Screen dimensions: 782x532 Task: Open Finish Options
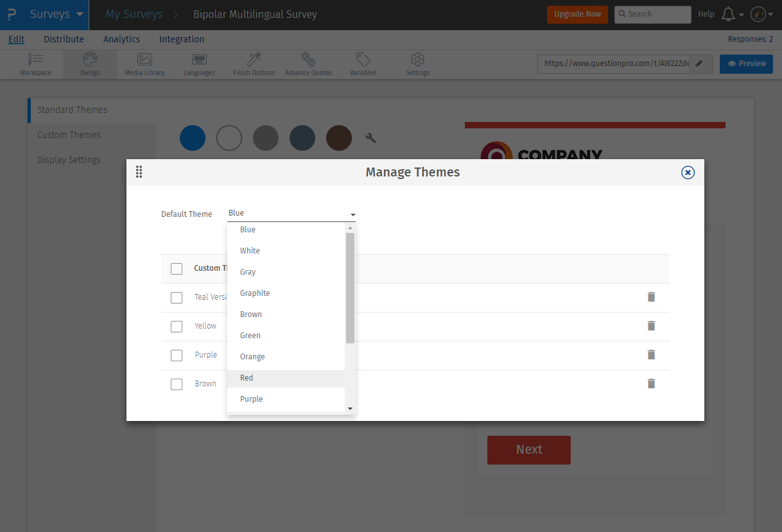pos(253,64)
